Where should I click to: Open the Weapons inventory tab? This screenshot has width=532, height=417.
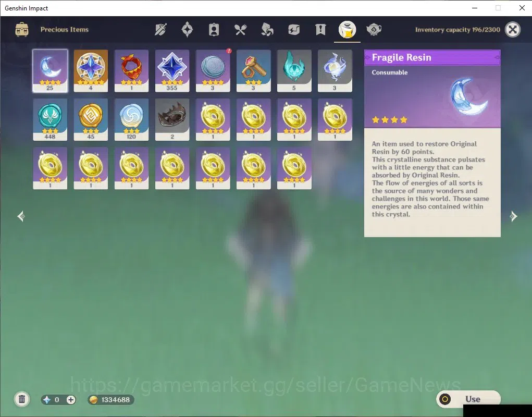(160, 30)
